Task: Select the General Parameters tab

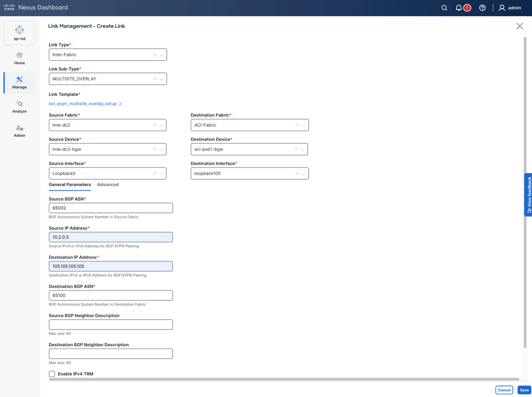Action: coord(70,185)
